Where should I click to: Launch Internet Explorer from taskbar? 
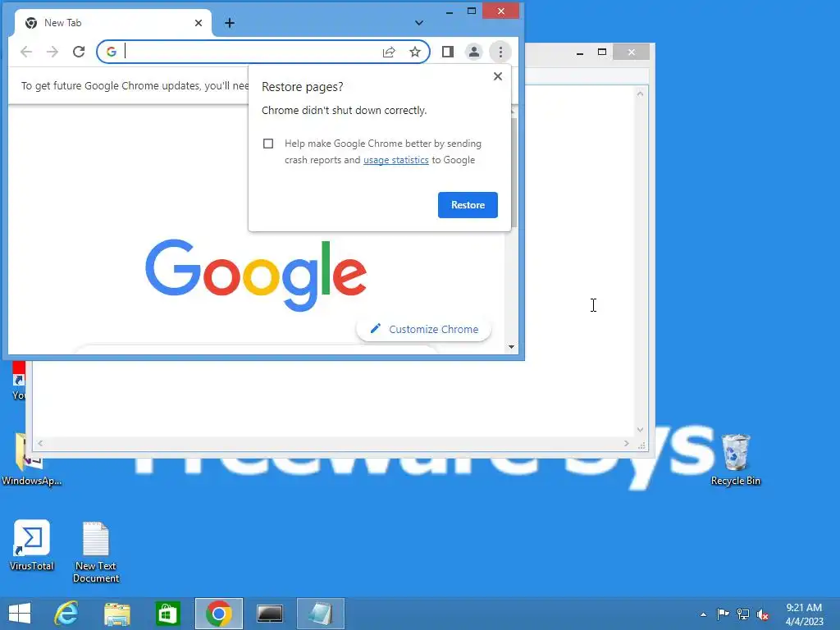[66, 614]
